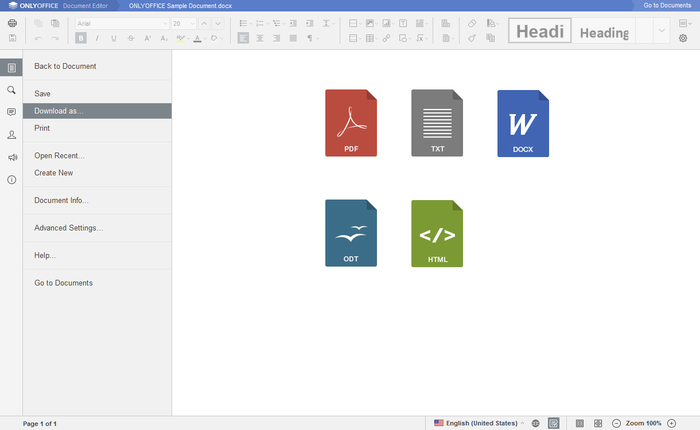Download the document as TXT
This screenshot has height=430, width=700.
pos(437,123)
